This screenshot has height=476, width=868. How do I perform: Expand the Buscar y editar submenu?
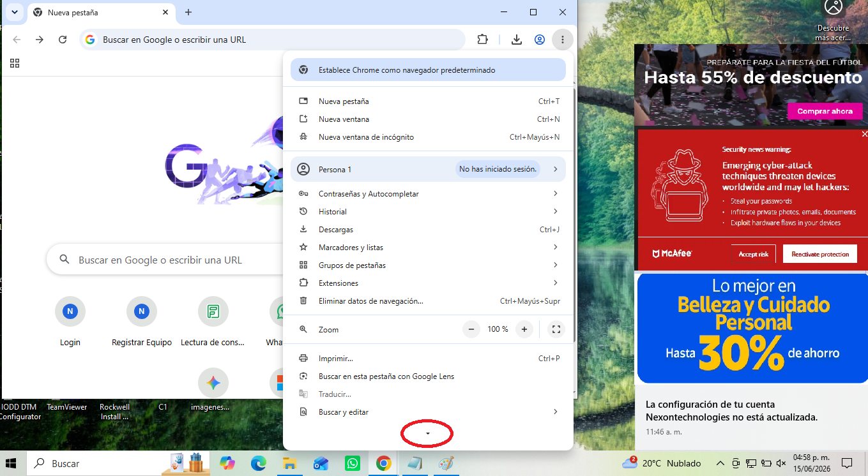click(x=428, y=412)
